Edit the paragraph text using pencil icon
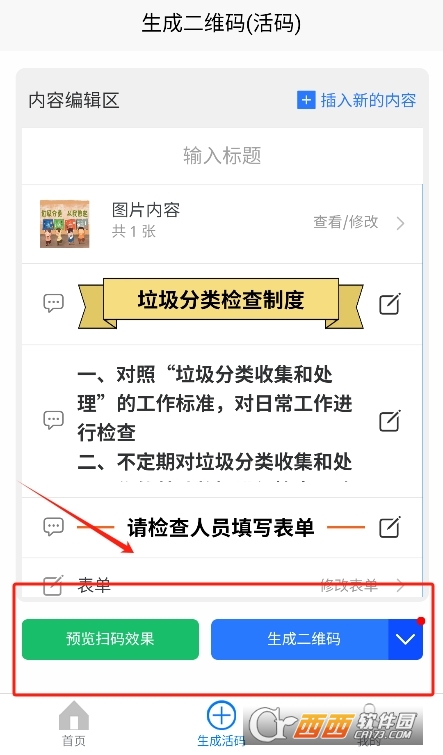 [x=390, y=421]
